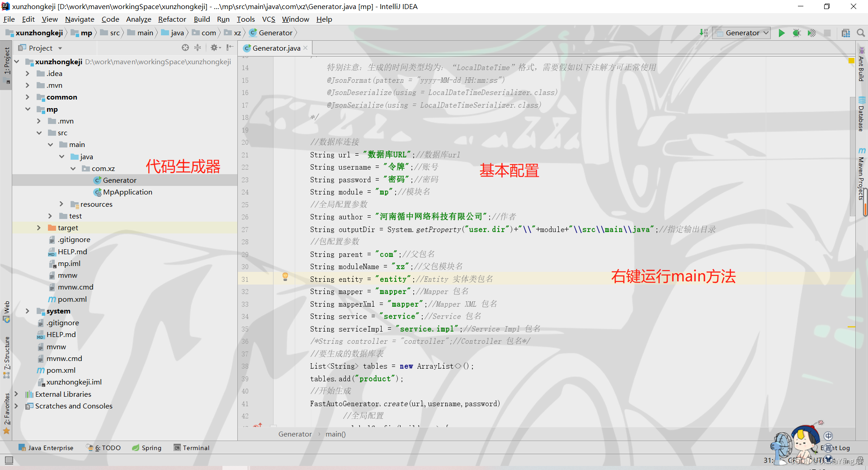Click the lightbulb intention icon at line 31

coord(285,277)
